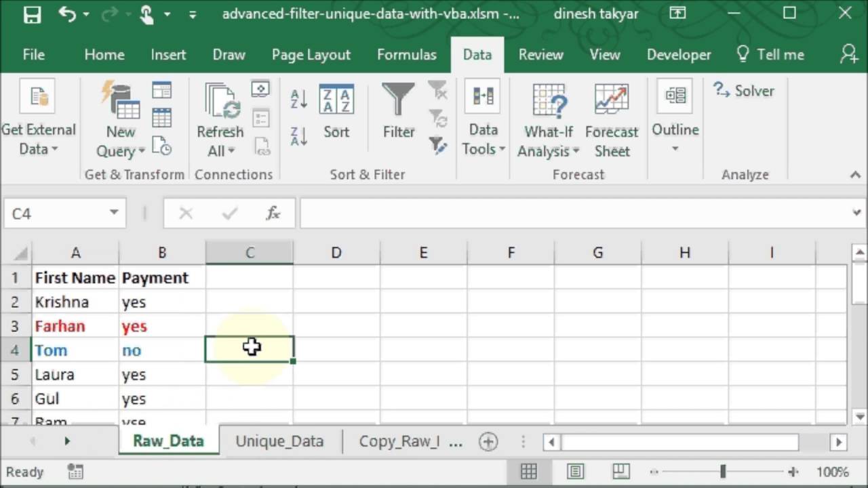Screen dimensions: 868x488
Task: Click the zoom slider handle
Action: tap(723, 472)
